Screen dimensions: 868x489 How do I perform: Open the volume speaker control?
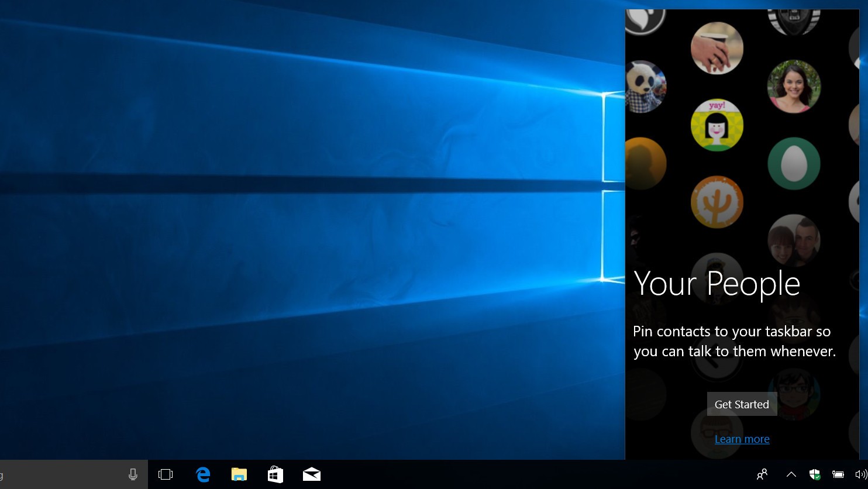pyautogui.click(x=860, y=474)
